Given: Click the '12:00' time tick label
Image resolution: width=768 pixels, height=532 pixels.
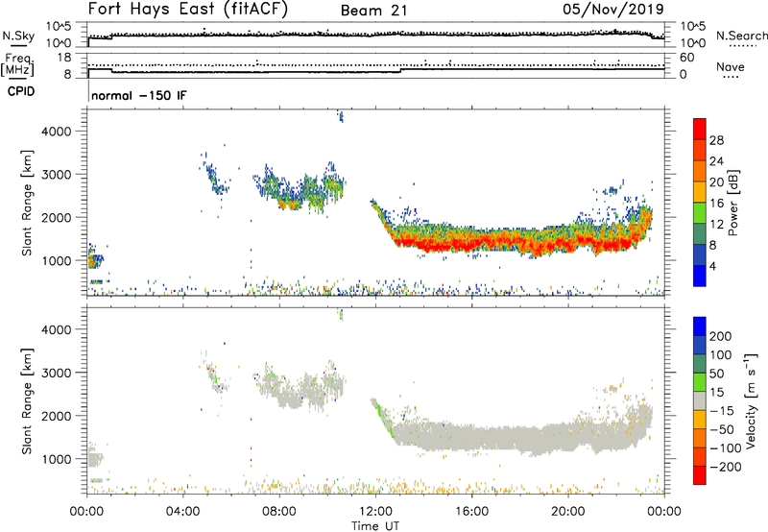Looking at the screenshot, I should pos(375,512).
